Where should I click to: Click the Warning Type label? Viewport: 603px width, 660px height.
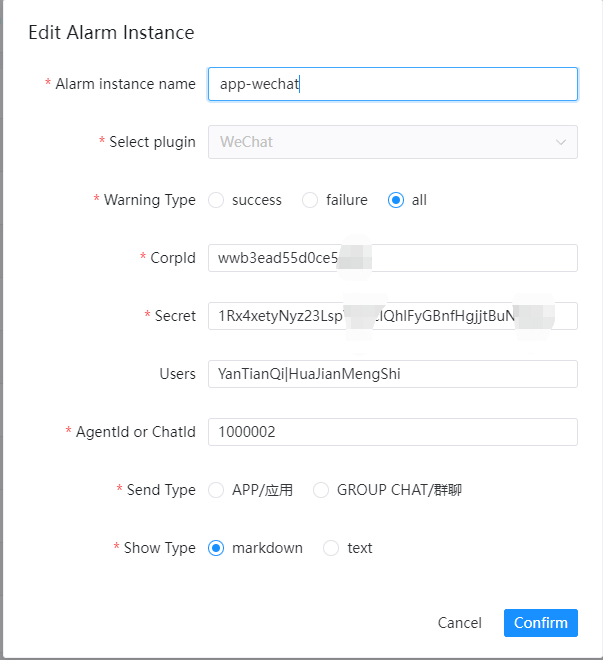pyautogui.click(x=149, y=200)
